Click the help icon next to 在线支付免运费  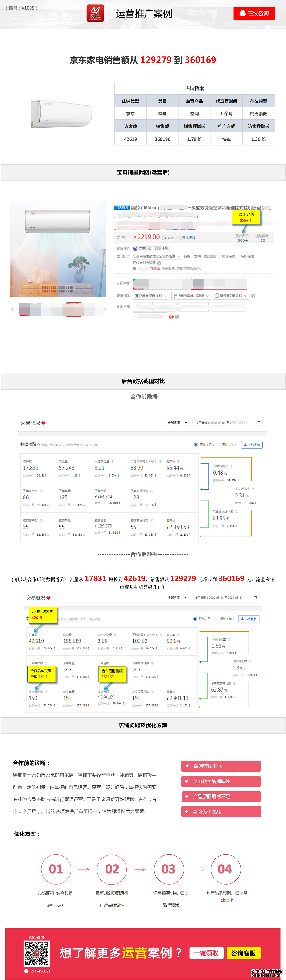pyautogui.click(x=159, y=263)
